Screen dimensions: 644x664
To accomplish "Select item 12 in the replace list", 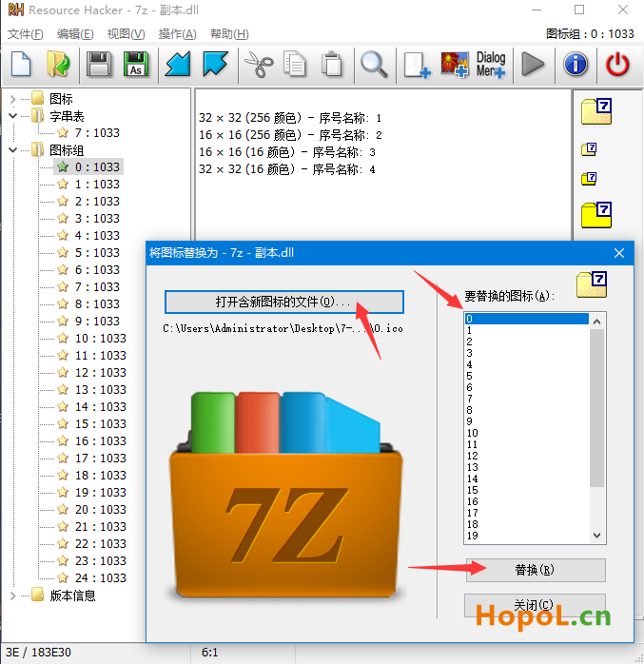I will [x=527, y=456].
